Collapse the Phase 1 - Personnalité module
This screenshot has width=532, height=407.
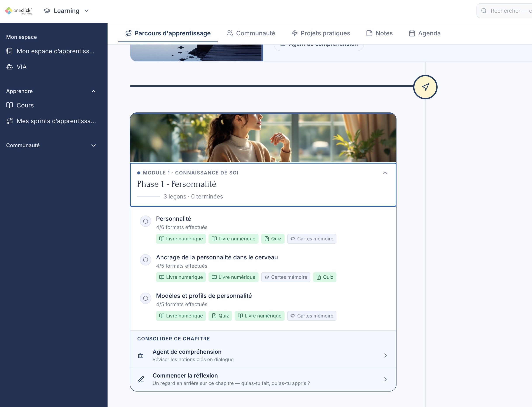click(385, 173)
